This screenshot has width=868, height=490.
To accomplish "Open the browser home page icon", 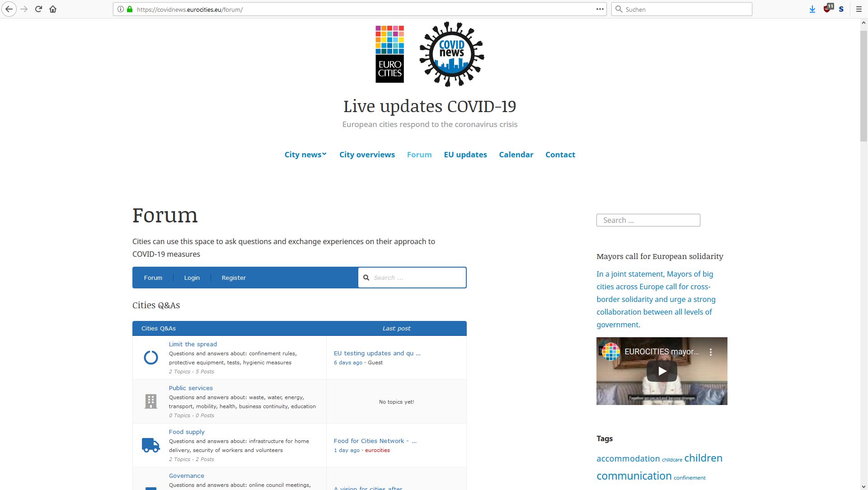I will (x=53, y=9).
